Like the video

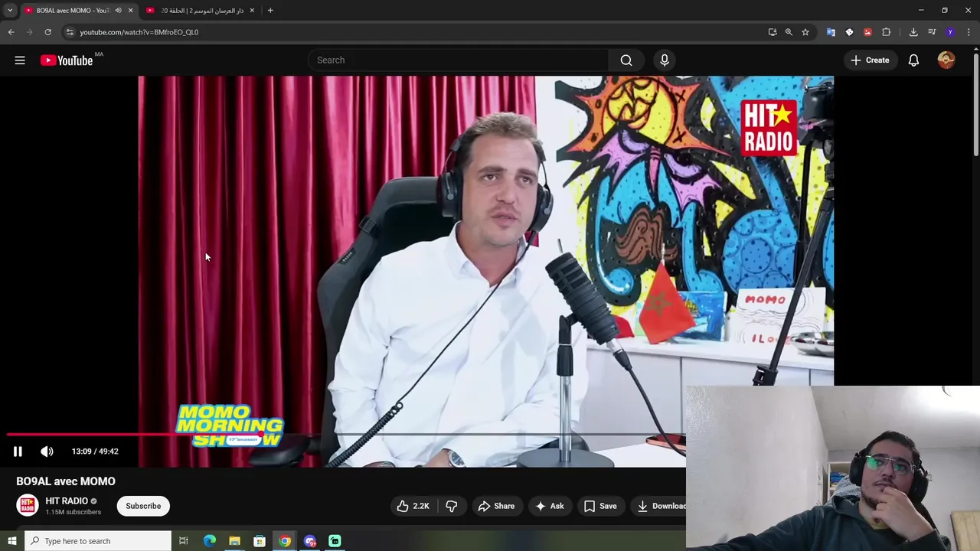(413, 506)
